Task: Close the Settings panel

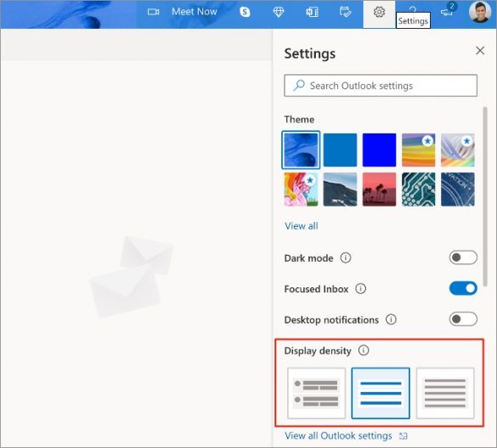Action: [x=480, y=50]
